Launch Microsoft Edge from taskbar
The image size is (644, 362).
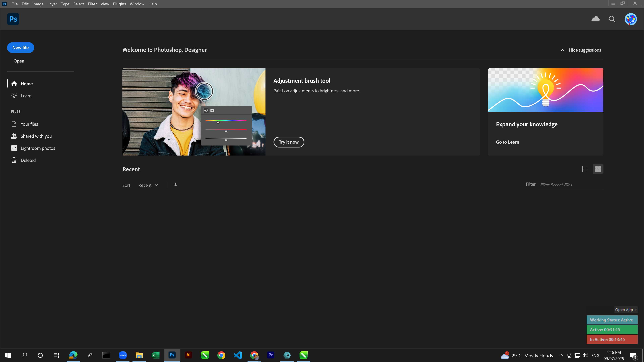[73, 355]
